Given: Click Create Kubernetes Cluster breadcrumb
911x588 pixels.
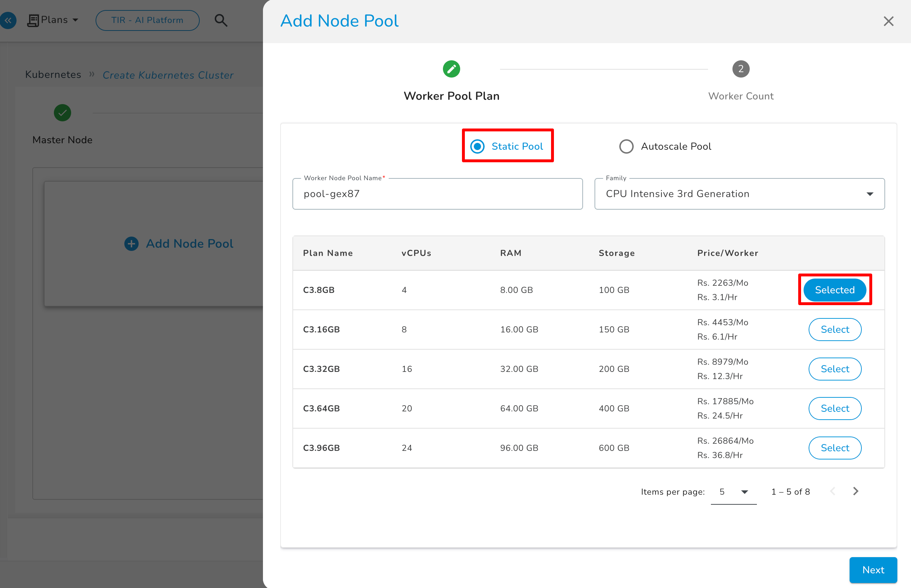Looking at the screenshot, I should (x=168, y=75).
